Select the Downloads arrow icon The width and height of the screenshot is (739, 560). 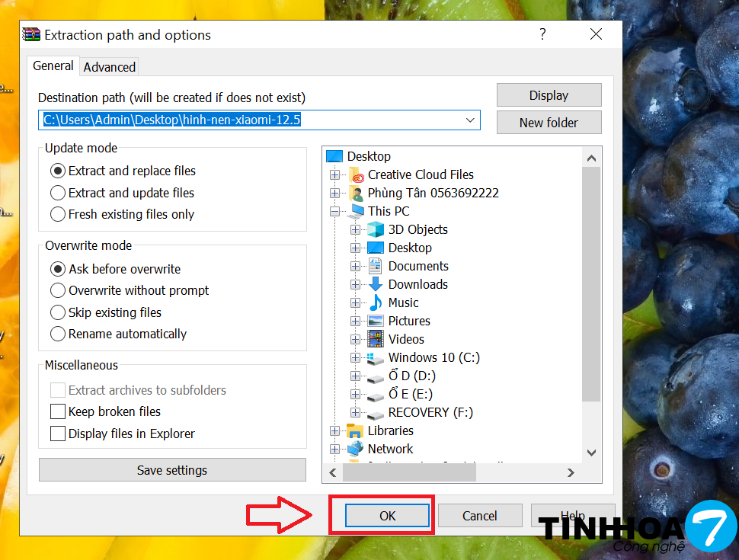[x=376, y=284]
